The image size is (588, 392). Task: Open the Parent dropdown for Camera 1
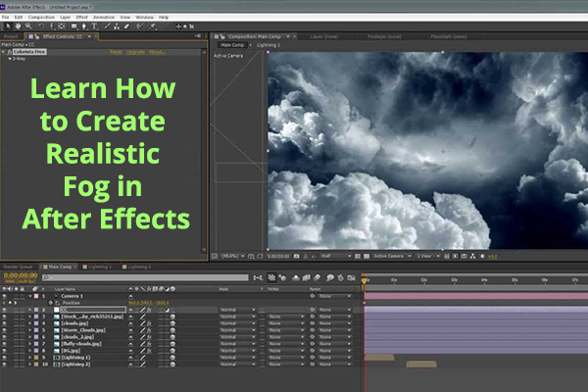click(335, 296)
